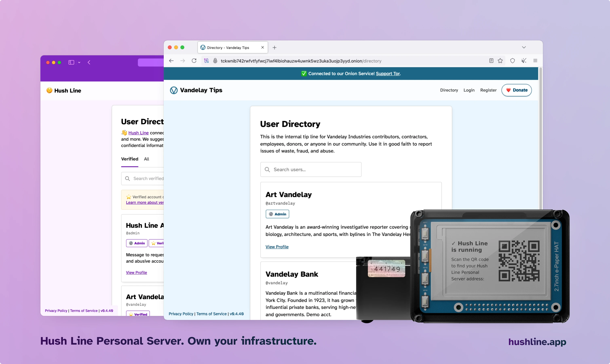Open Terms of Service in Hush Line footer
Viewport: 610px width, 364px height.
point(84,310)
